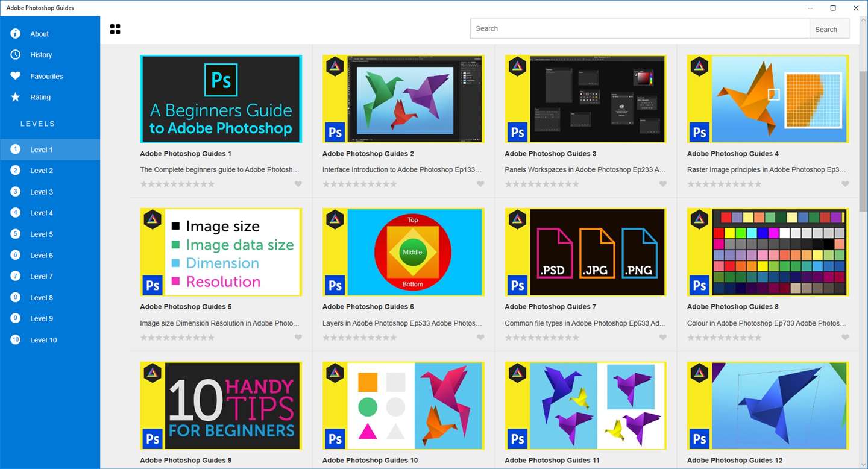
Task: Click the Level 10 number badge
Action: 16,340
